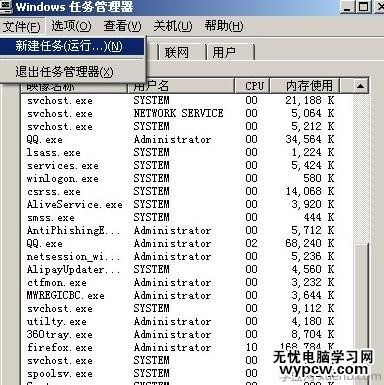Select the NETWORK SERVICE svchost.exe row

point(187,113)
